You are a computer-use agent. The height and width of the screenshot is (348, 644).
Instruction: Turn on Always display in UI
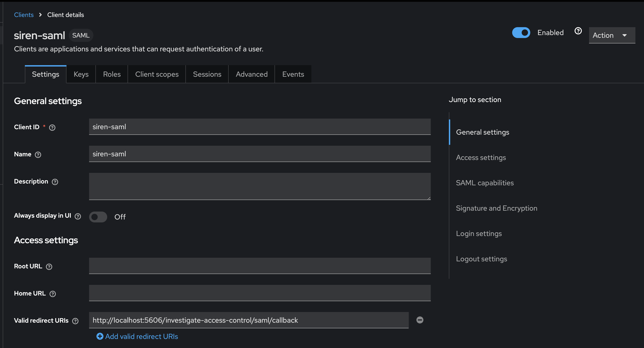[98, 217]
